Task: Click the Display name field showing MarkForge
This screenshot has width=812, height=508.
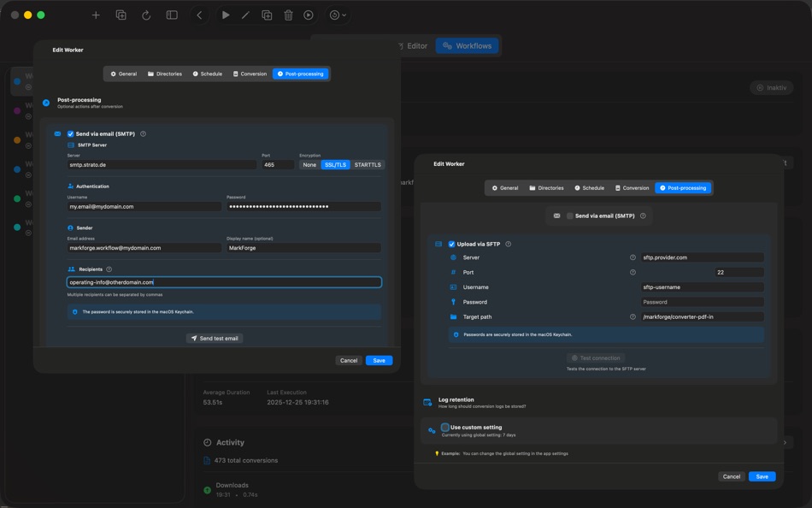Action: click(x=303, y=248)
